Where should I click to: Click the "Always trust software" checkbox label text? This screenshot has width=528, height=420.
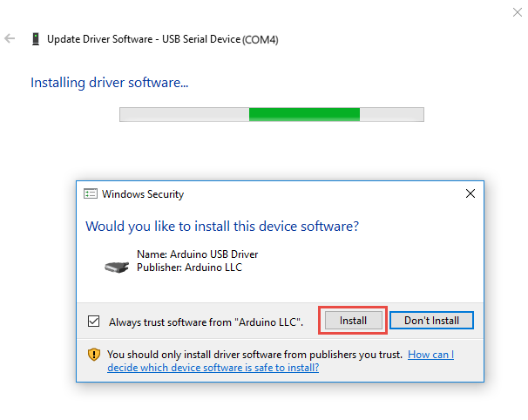pyautogui.click(x=206, y=322)
